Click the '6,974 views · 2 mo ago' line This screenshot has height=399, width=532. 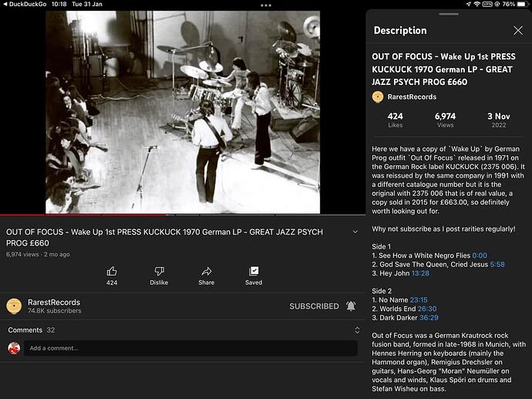pos(38,255)
